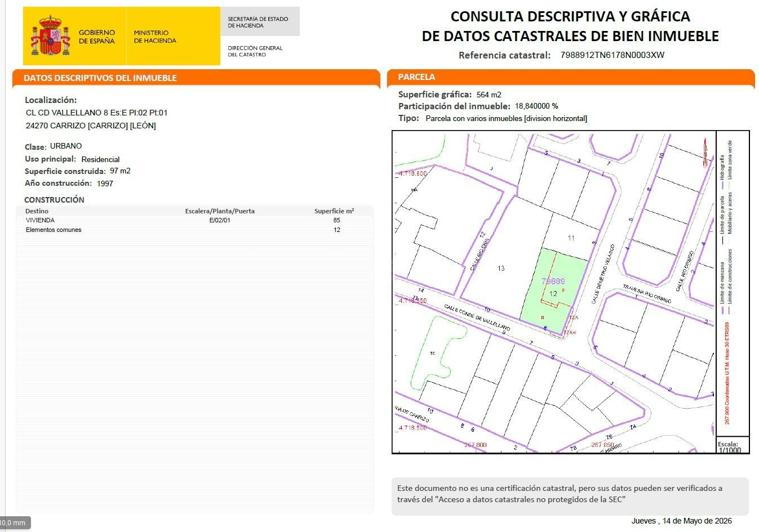The width and height of the screenshot is (759, 532).
Task: Click the '4.718.600' coordinate label on map
Action: (412, 173)
